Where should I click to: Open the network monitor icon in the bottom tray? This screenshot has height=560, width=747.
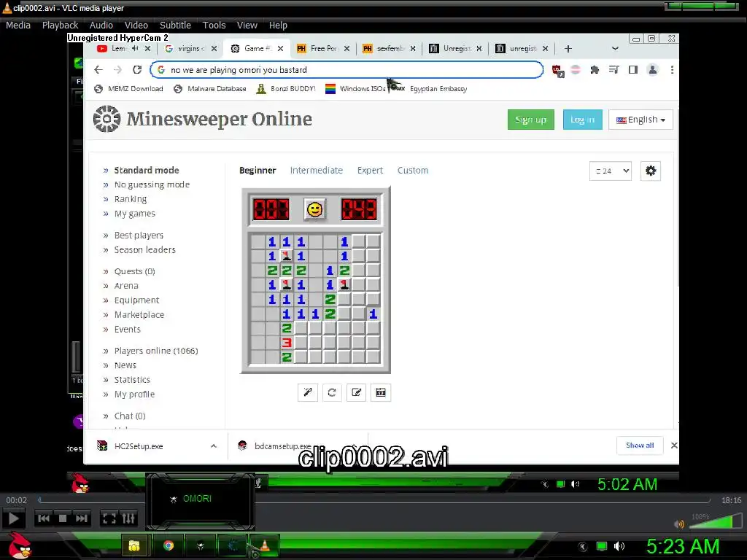click(x=602, y=546)
